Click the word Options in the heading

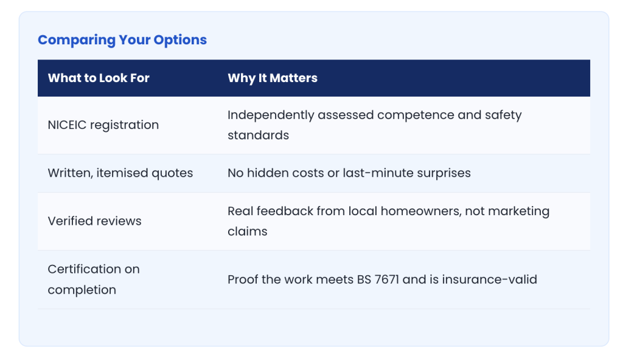[180, 39]
